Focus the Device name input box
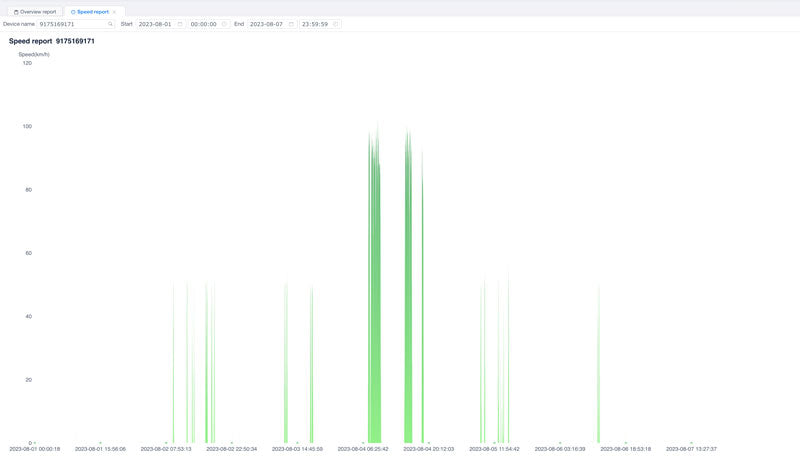 point(70,23)
